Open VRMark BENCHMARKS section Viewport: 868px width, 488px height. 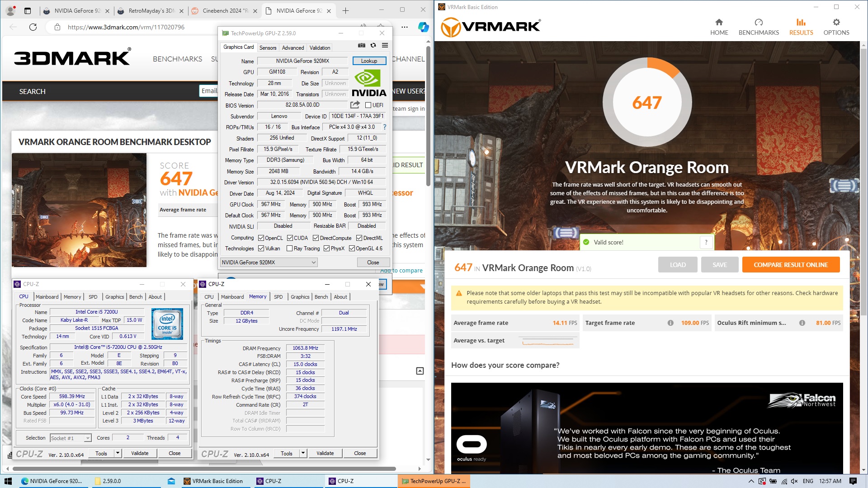[x=759, y=27]
